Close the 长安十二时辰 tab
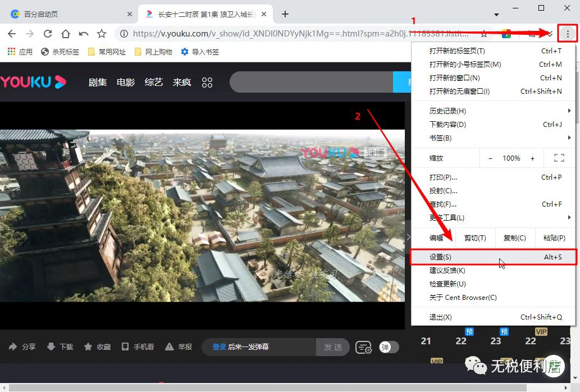The width and height of the screenshot is (580, 392). click(264, 14)
